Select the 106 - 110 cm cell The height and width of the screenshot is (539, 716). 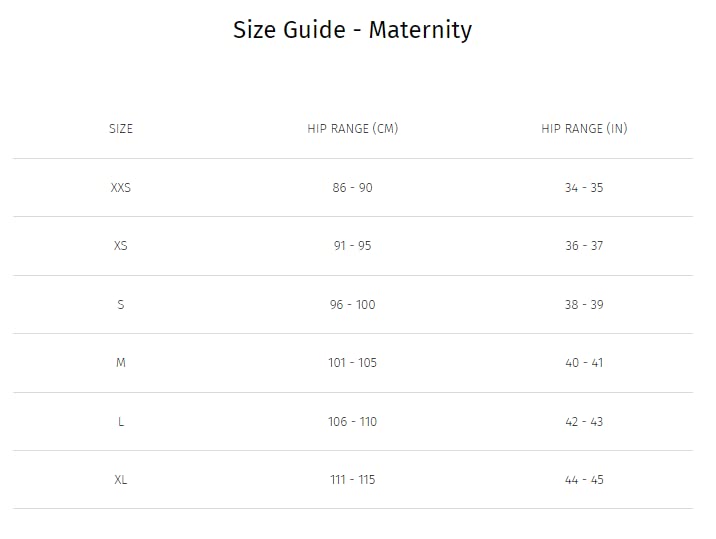pyautogui.click(x=353, y=421)
